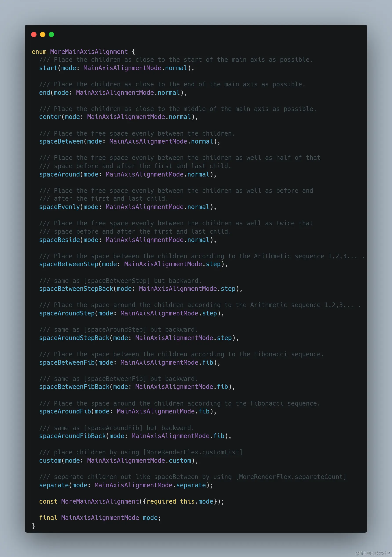Click the spaceBetweenFib enum member
The height and width of the screenshot is (557, 392).
pyautogui.click(x=67, y=362)
